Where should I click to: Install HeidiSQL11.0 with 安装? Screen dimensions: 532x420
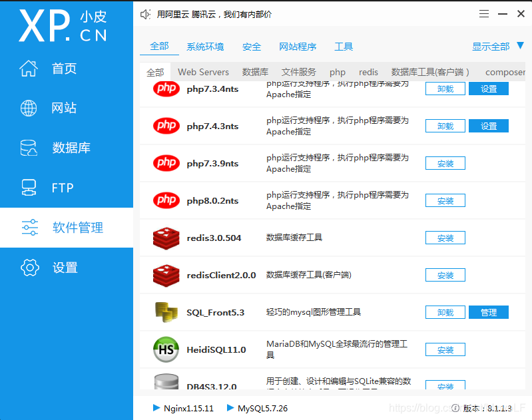click(445, 349)
